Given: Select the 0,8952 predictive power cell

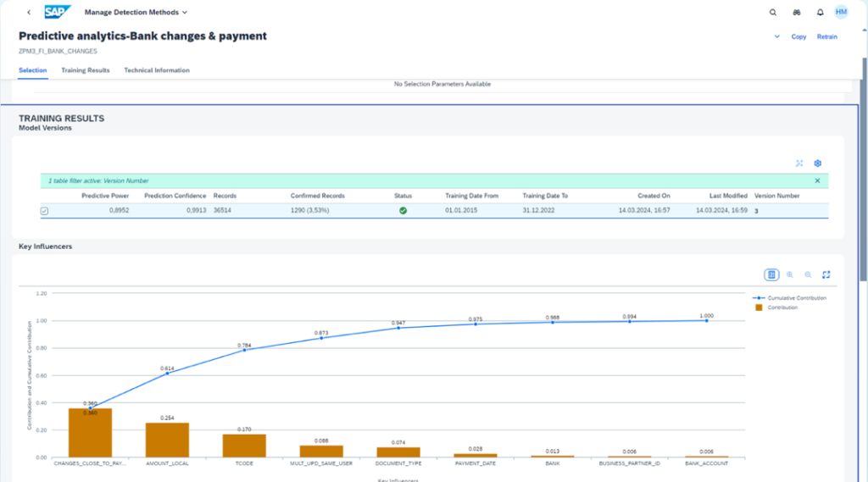Looking at the screenshot, I should pyautogui.click(x=119, y=210).
